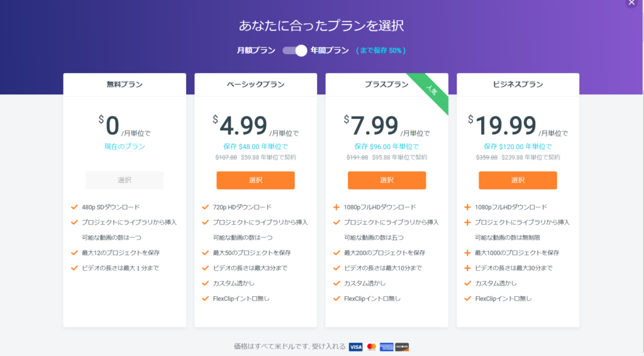Select the ビジネスプラン orange 選択 button
This screenshot has height=356, width=644.
(518, 181)
